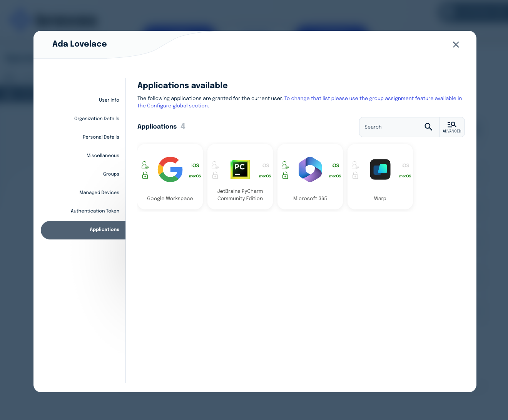Click the 'Applications available' heading

click(182, 85)
